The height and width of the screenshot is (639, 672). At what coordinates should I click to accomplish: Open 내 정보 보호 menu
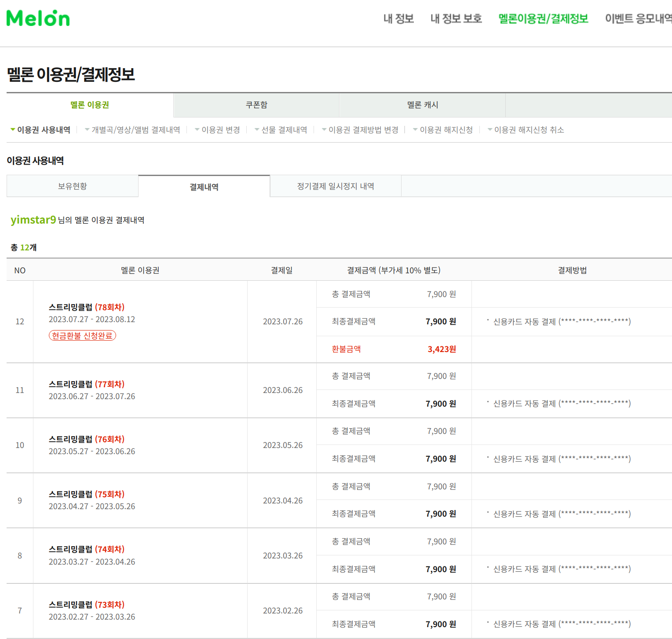[456, 18]
